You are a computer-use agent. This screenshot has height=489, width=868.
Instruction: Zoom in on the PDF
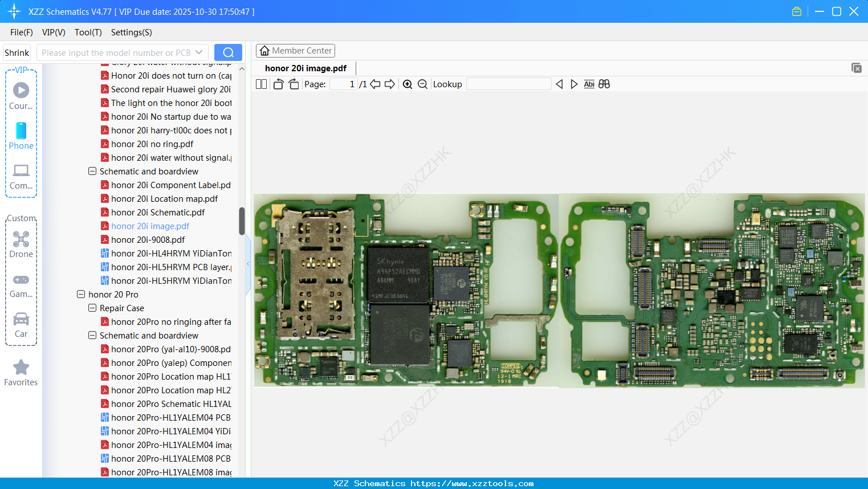coord(407,84)
